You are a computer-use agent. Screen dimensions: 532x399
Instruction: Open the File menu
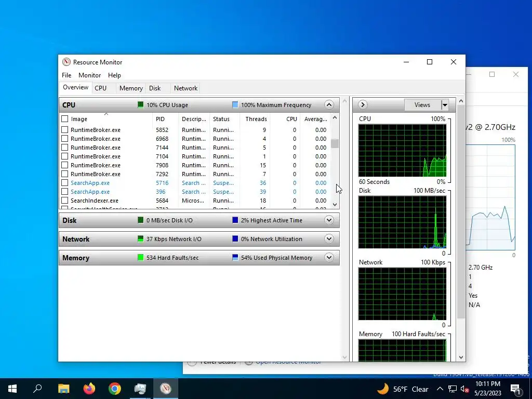tap(66, 75)
